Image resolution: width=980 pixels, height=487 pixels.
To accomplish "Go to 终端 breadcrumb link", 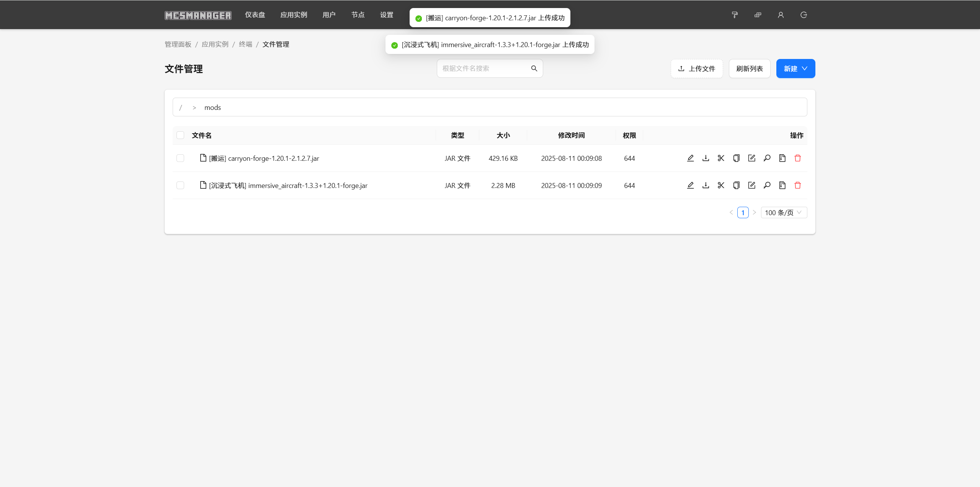I will click(x=245, y=44).
